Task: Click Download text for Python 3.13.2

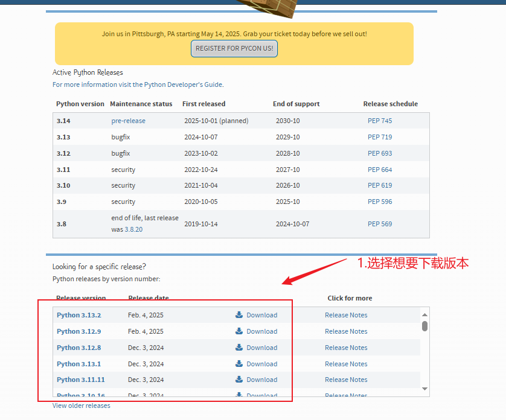Action: [x=262, y=315]
